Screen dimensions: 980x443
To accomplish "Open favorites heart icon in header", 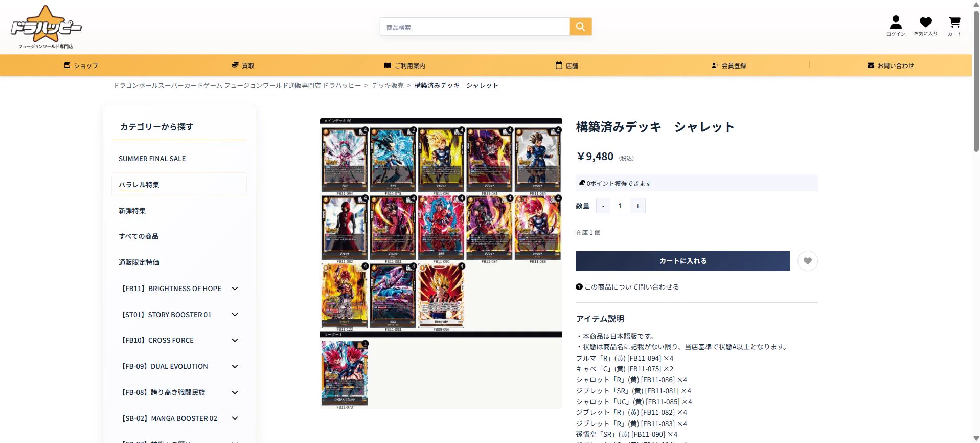I will 925,26.
